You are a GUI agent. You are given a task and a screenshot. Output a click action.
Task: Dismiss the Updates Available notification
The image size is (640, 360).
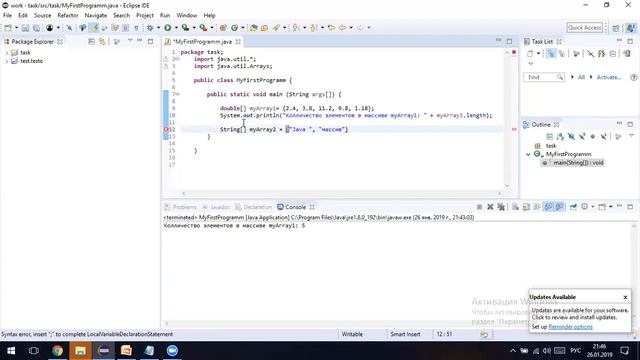coord(625,297)
